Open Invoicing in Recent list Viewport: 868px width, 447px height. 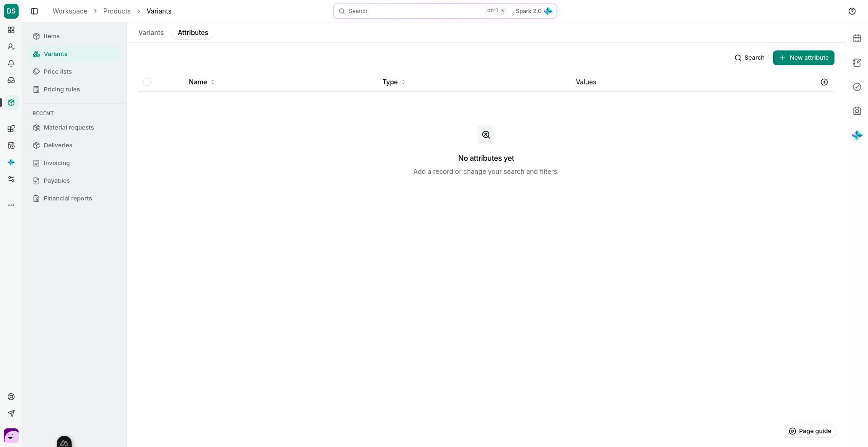click(x=74, y=163)
